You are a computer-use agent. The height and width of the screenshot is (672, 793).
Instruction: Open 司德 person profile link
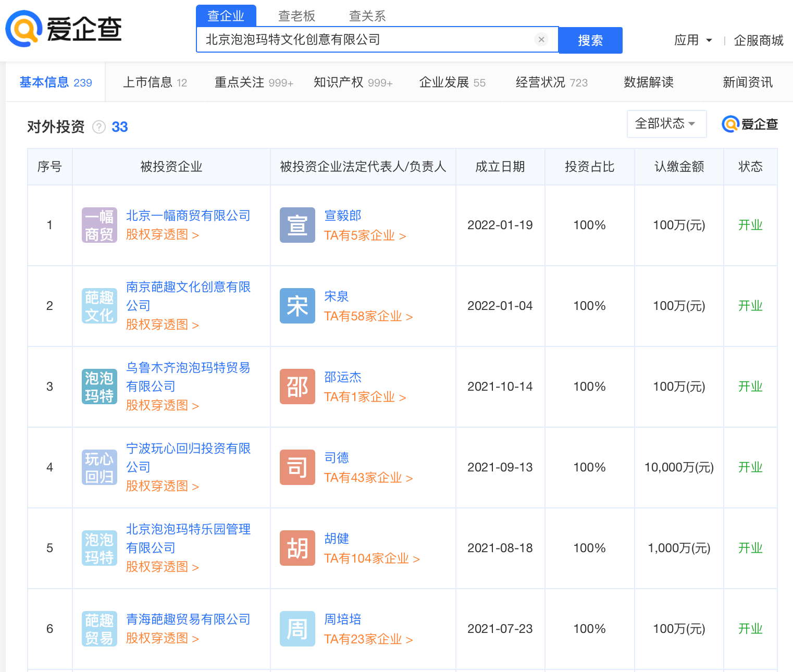tap(336, 458)
